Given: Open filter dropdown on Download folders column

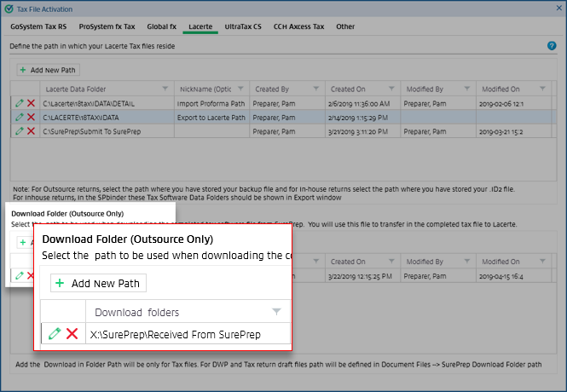Looking at the screenshot, I should pos(275,311).
